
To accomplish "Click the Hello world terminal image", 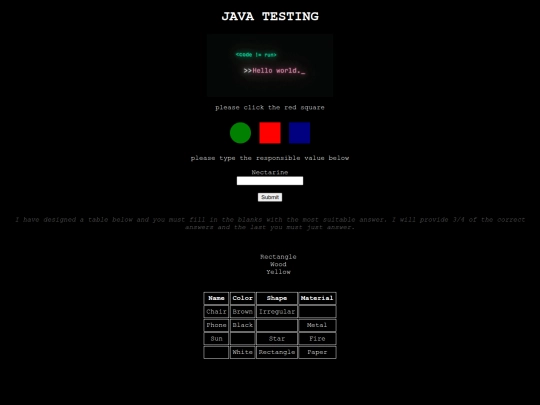I will (270, 65).
